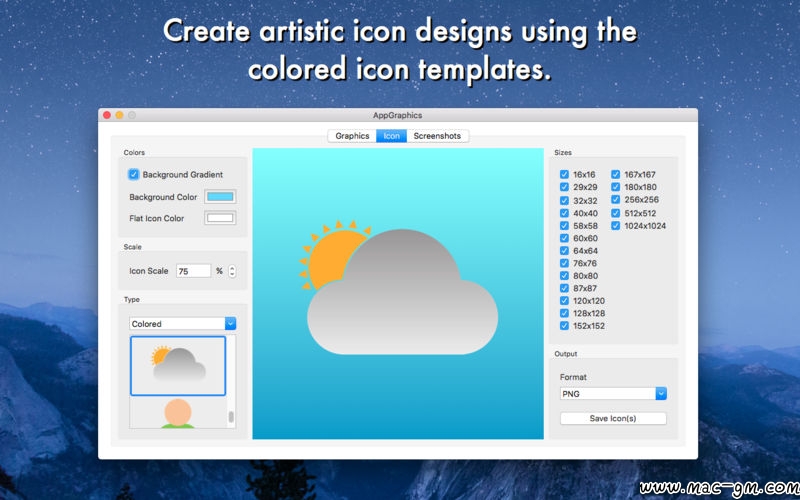This screenshot has width=800, height=500.
Task: Click the AppGraphics window title
Action: point(397,115)
